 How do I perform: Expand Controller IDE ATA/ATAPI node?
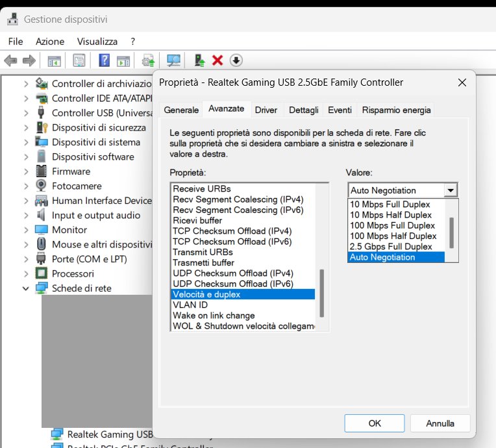[x=26, y=99]
